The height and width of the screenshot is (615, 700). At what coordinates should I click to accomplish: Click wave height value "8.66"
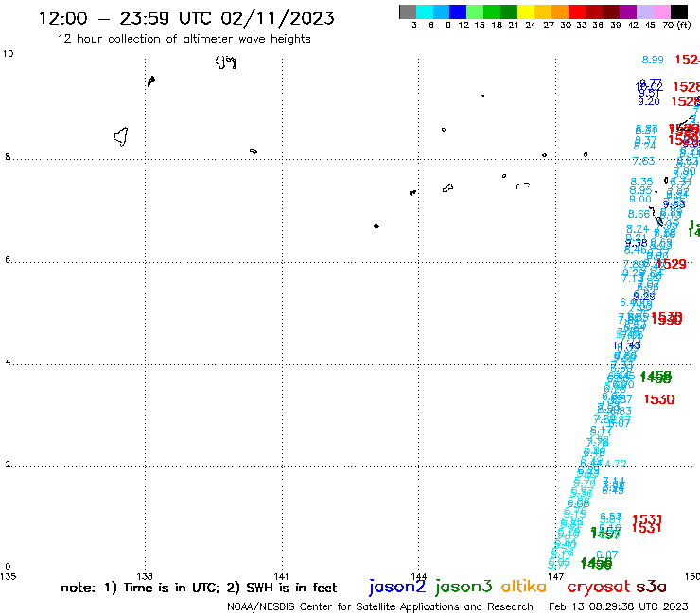point(639,214)
